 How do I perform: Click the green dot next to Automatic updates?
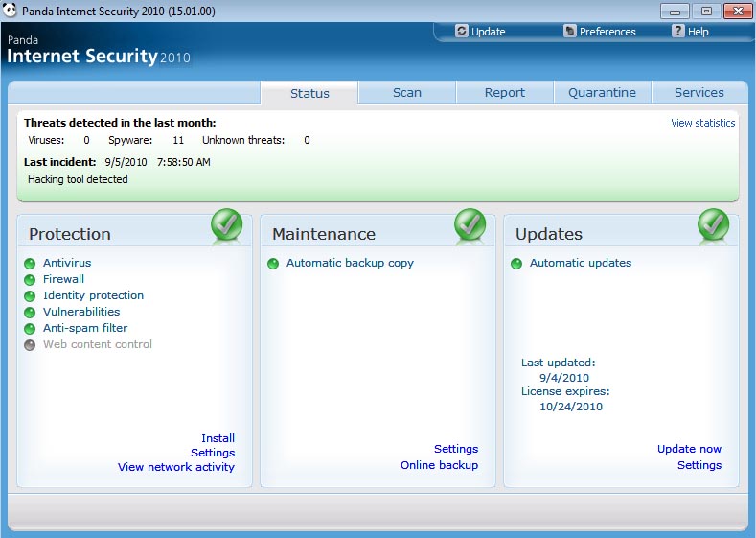point(516,264)
